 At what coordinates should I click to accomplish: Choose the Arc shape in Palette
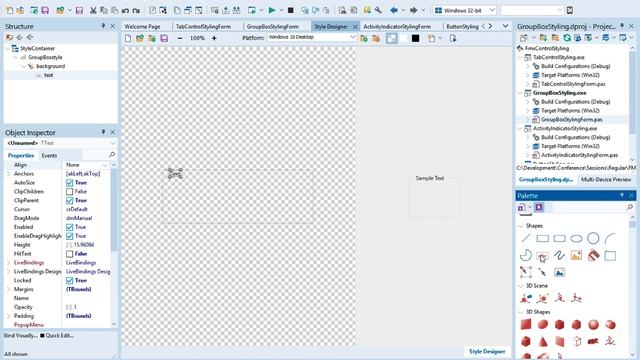click(610, 238)
